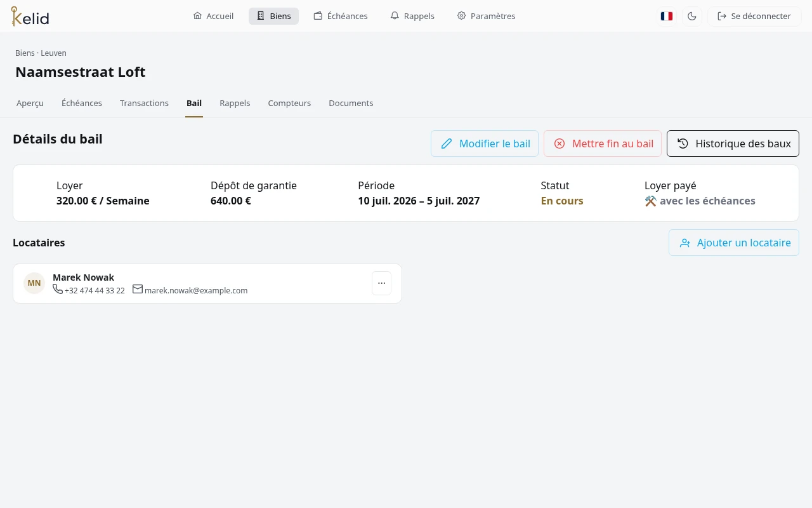Open Rappels in the top navigation
This screenshot has width=812, height=508.
coord(412,16)
